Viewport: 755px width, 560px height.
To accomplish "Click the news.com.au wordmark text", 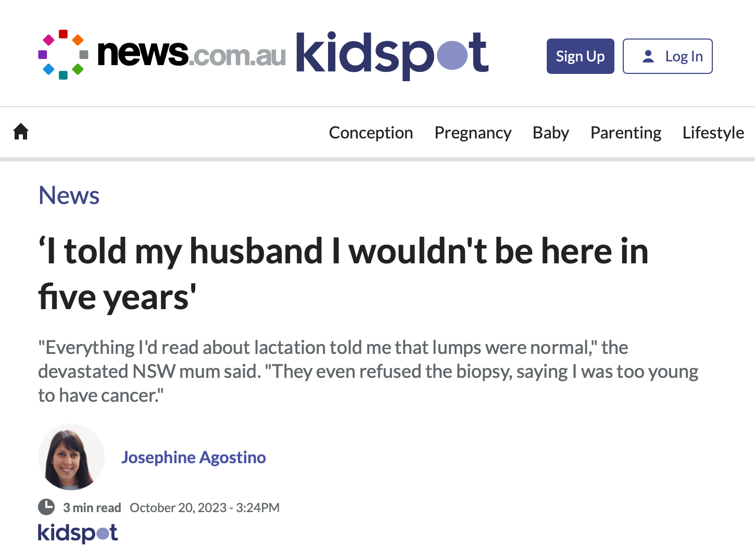I will click(x=191, y=54).
